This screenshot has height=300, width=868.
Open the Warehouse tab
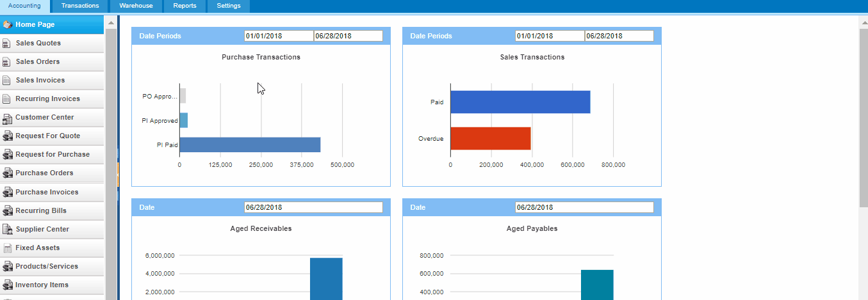136,6
